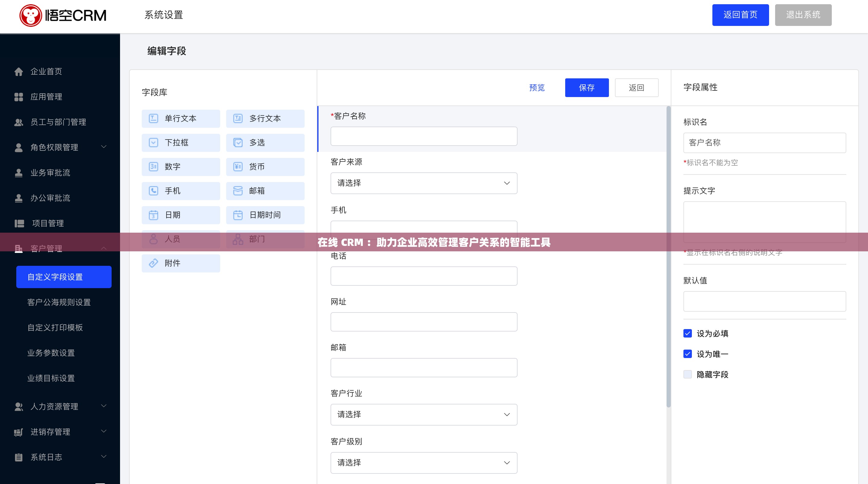
Task: Uncheck the 设为必填 checkbox
Action: pyautogui.click(x=687, y=333)
